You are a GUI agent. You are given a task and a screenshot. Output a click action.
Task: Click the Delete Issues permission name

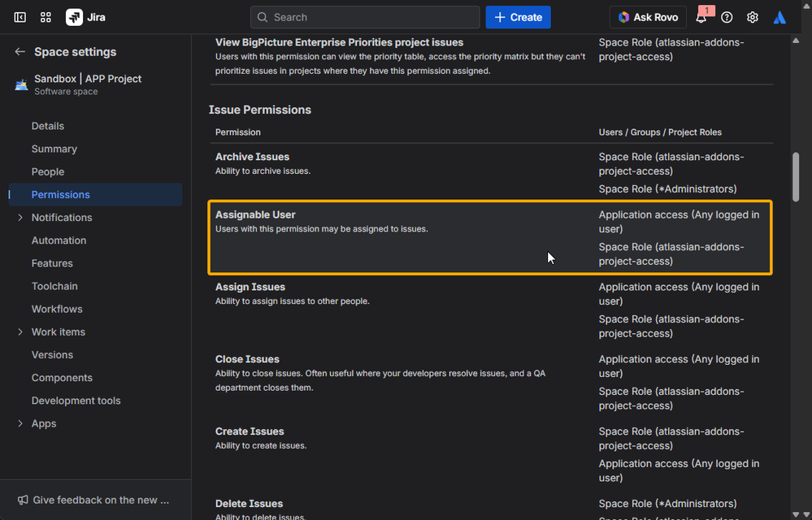click(249, 504)
